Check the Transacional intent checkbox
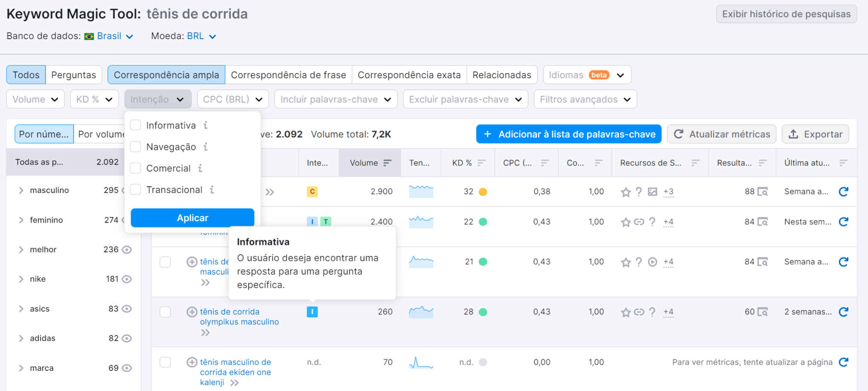The height and width of the screenshot is (391, 868). (135, 189)
